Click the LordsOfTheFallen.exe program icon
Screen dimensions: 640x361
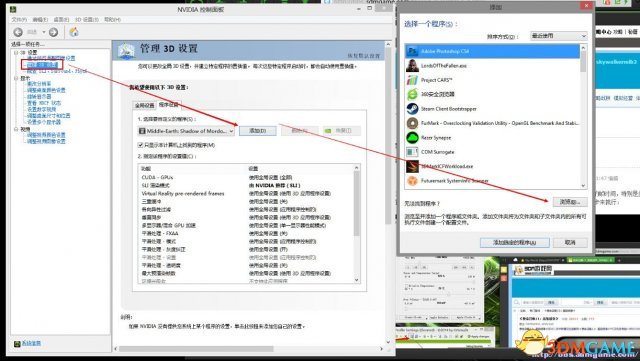[x=412, y=65]
